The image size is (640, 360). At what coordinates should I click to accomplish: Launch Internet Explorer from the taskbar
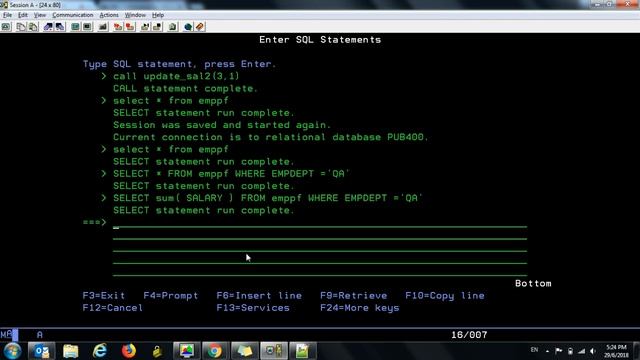coord(100,351)
